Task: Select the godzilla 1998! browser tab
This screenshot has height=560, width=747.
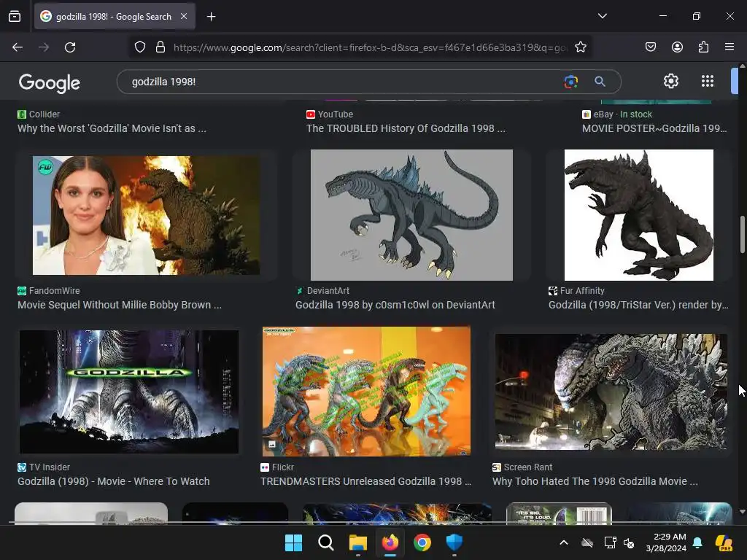Action: [115, 16]
